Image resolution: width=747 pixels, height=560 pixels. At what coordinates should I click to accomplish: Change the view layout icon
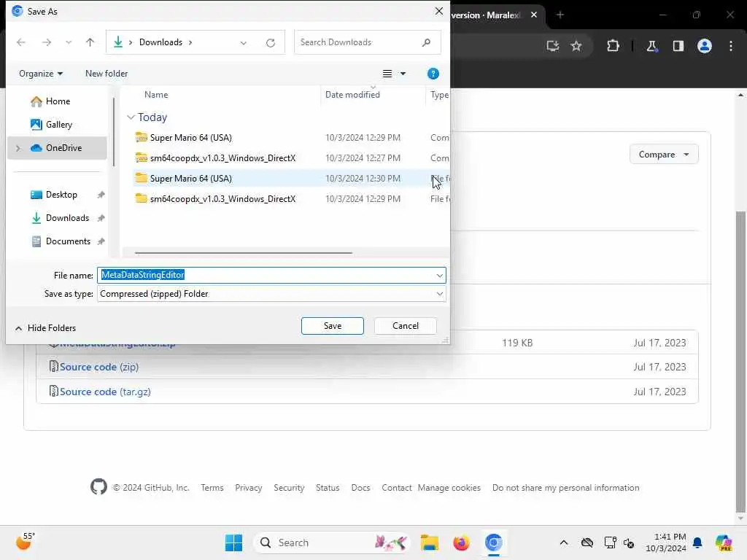[387, 74]
